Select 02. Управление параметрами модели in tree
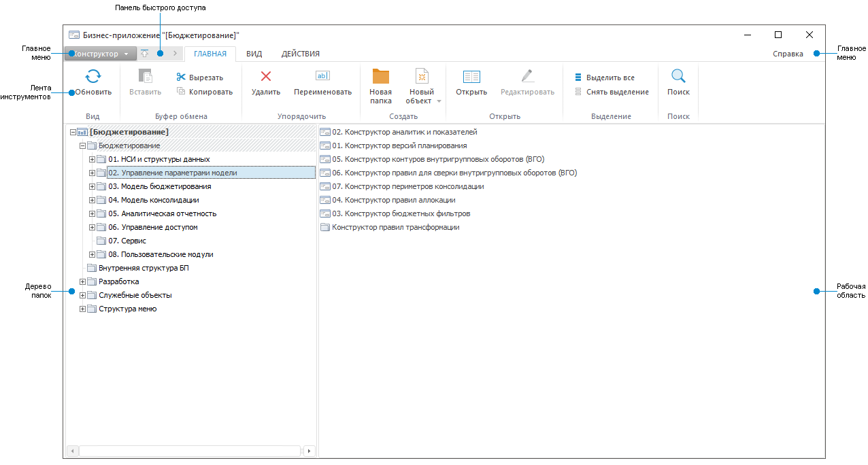868x465 pixels. pyautogui.click(x=211, y=173)
